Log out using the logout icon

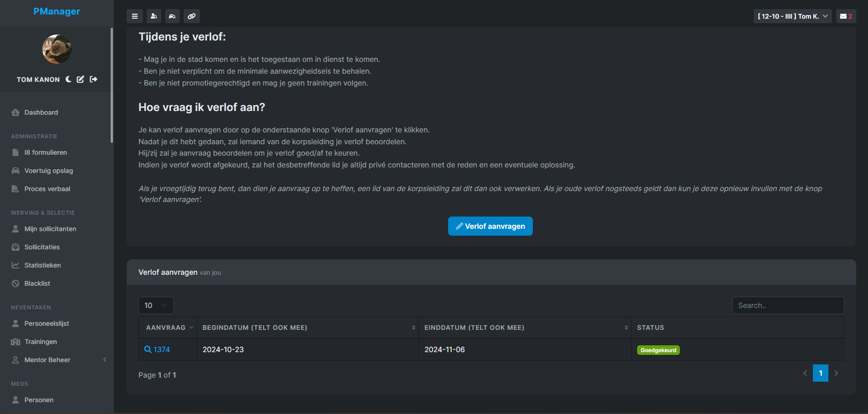tap(93, 79)
